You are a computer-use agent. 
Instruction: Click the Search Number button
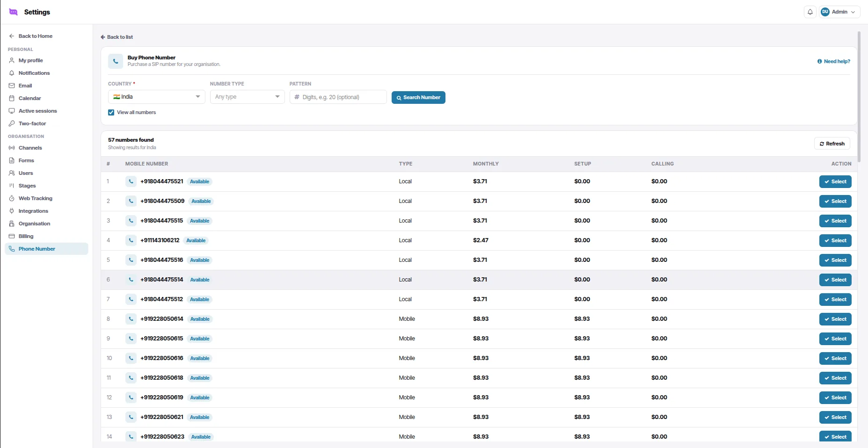pos(418,97)
